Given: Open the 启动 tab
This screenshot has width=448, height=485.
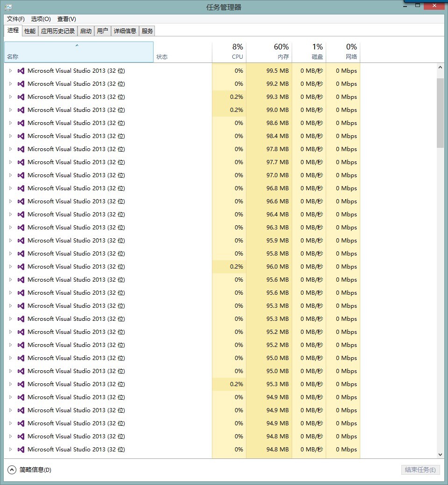Looking at the screenshot, I should (86, 31).
